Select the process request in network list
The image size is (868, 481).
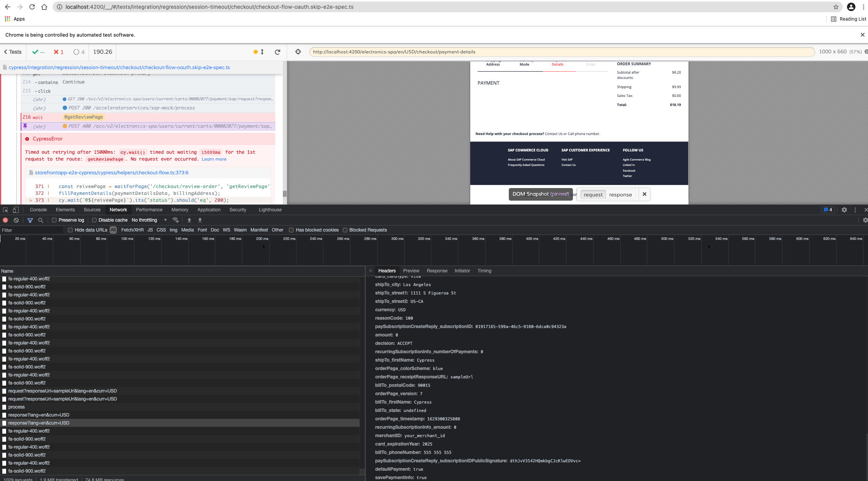point(16,407)
